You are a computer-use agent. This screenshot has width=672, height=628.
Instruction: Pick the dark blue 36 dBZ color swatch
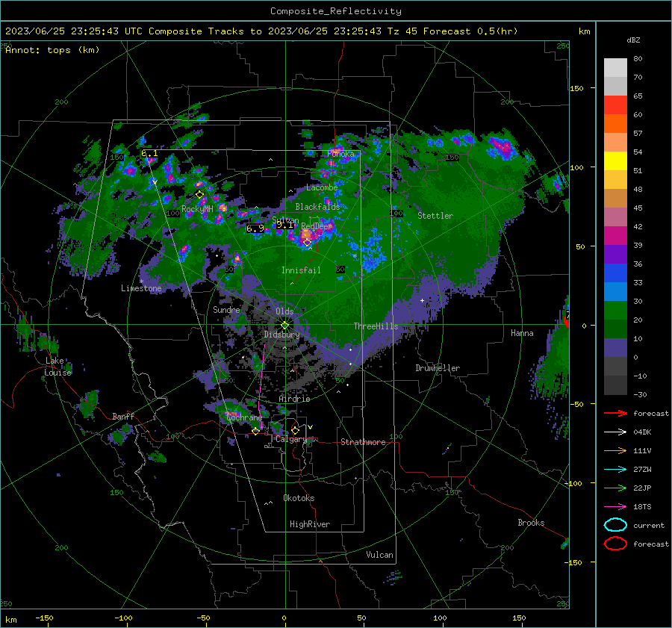tap(615, 273)
